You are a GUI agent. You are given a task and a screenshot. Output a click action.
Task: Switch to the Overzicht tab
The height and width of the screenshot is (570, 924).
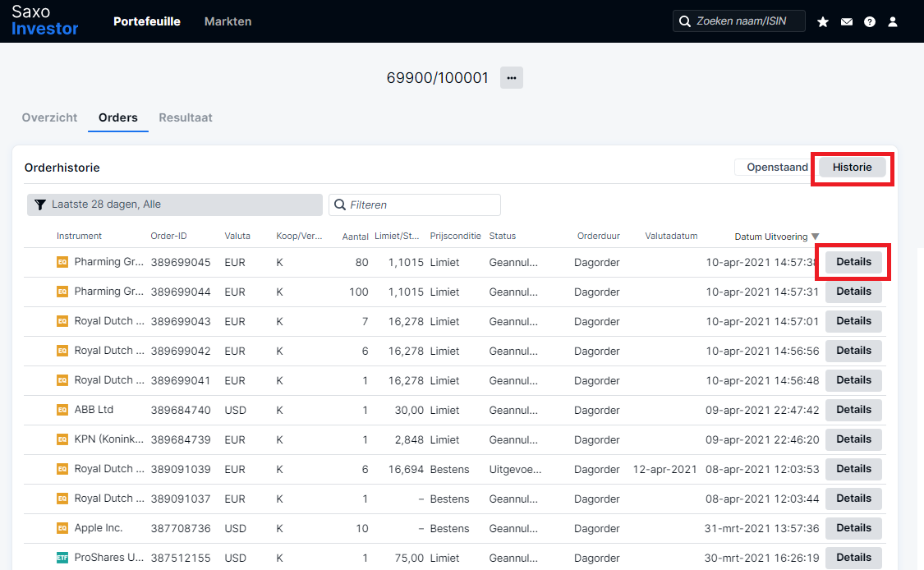pos(49,117)
